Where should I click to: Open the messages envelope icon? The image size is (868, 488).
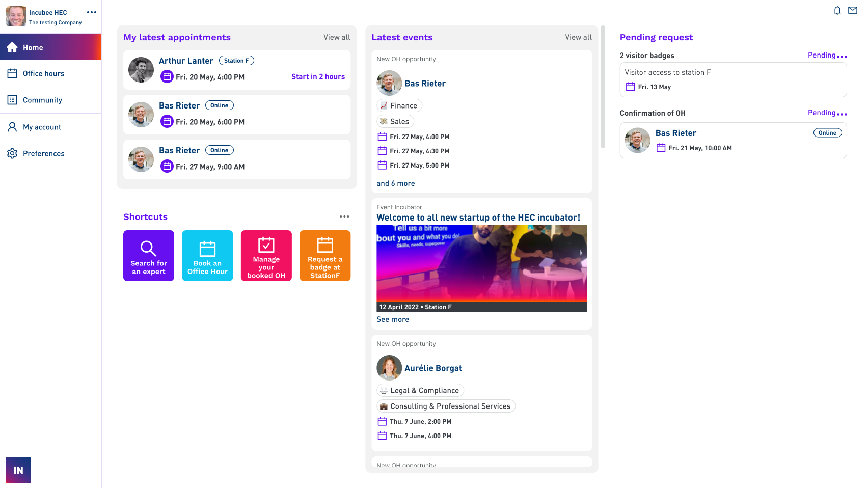coord(852,10)
